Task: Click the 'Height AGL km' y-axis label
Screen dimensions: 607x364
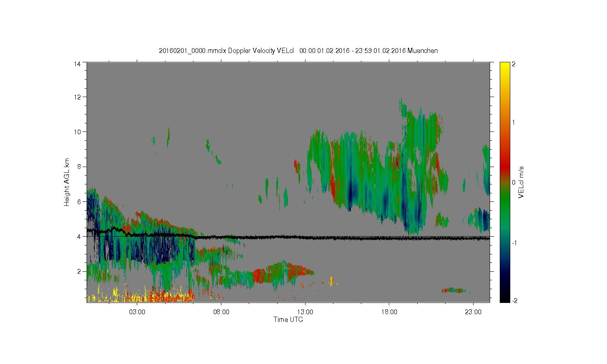Action: (66, 182)
